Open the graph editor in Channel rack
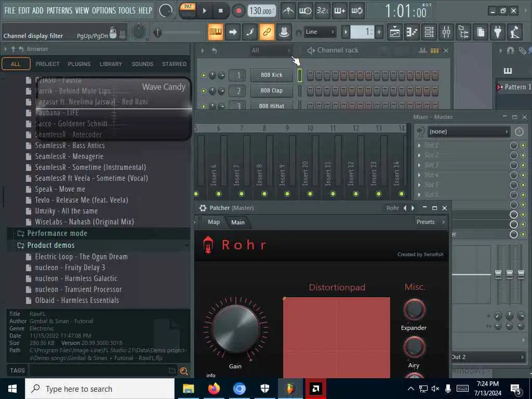 422,50
